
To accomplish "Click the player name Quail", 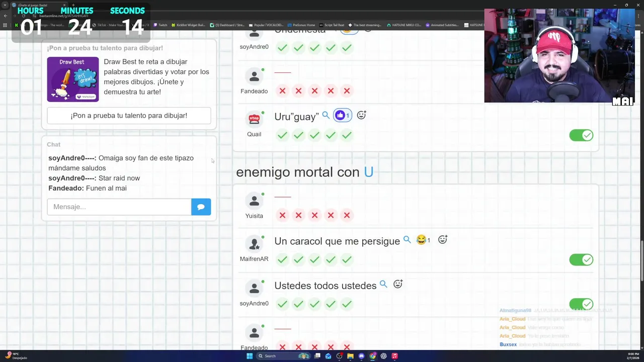I will tap(254, 134).
